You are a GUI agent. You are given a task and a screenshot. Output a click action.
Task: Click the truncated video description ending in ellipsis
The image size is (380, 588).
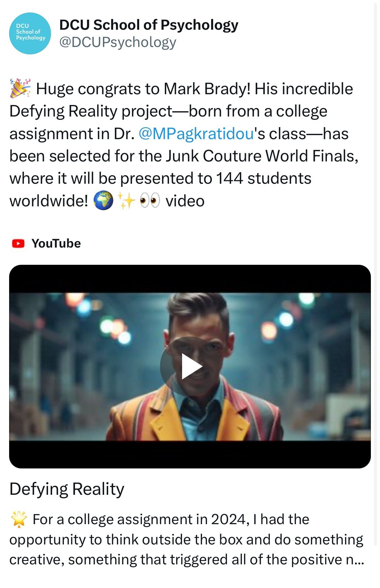pos(186,539)
